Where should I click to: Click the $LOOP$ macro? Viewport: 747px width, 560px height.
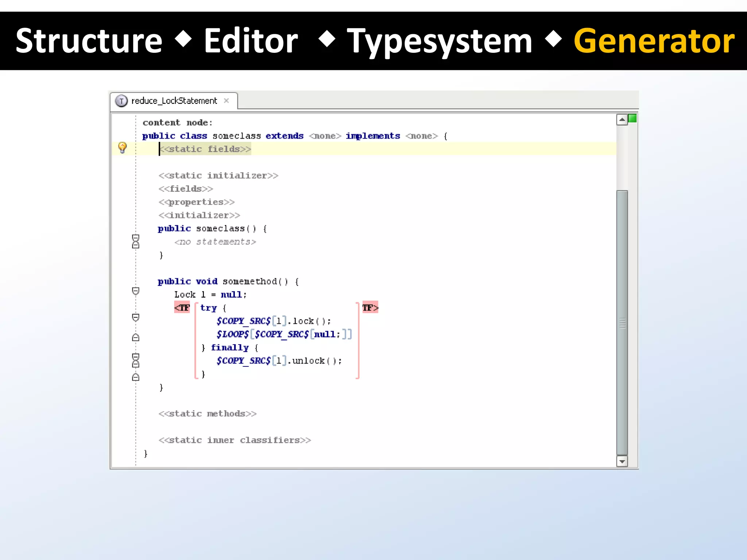[x=232, y=334]
